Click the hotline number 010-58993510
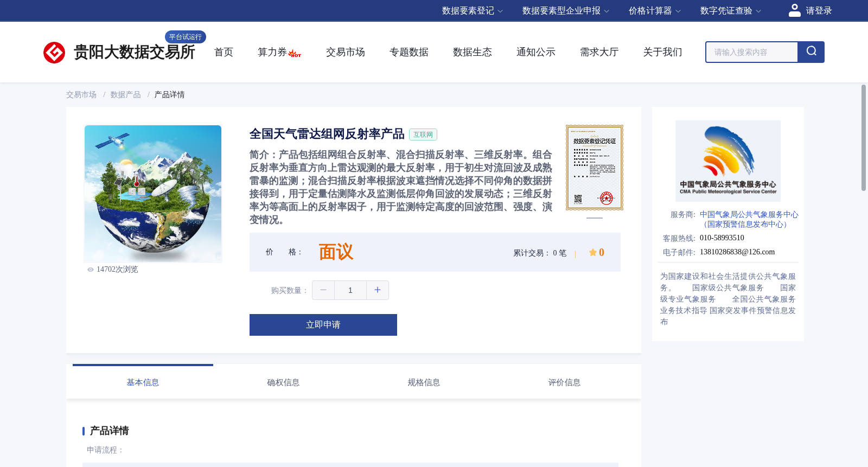The width and height of the screenshot is (868, 467). coord(722,238)
